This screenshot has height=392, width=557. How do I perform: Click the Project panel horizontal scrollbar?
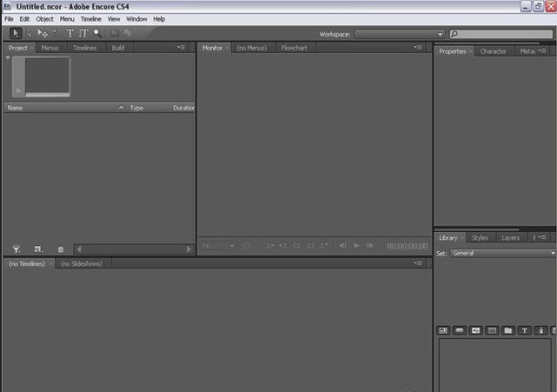pos(134,249)
